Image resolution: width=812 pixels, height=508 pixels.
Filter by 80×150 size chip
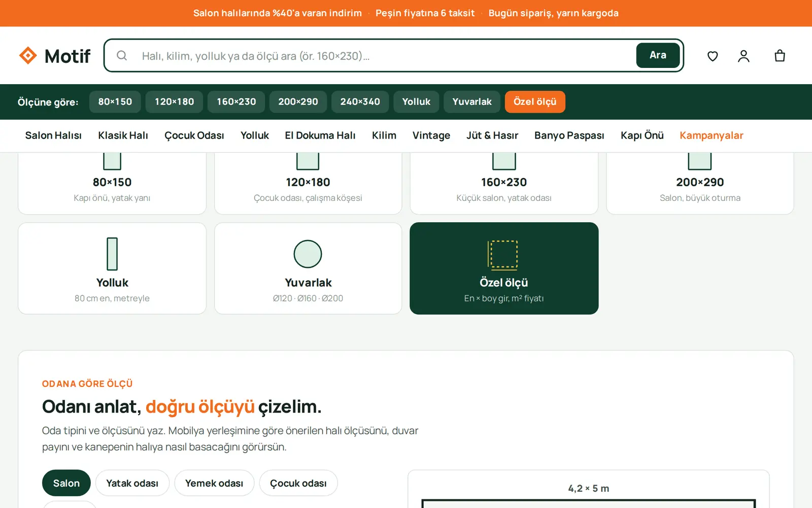[115, 102]
